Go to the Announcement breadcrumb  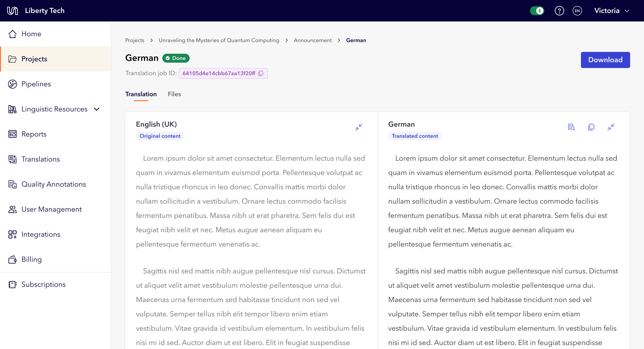(x=313, y=40)
